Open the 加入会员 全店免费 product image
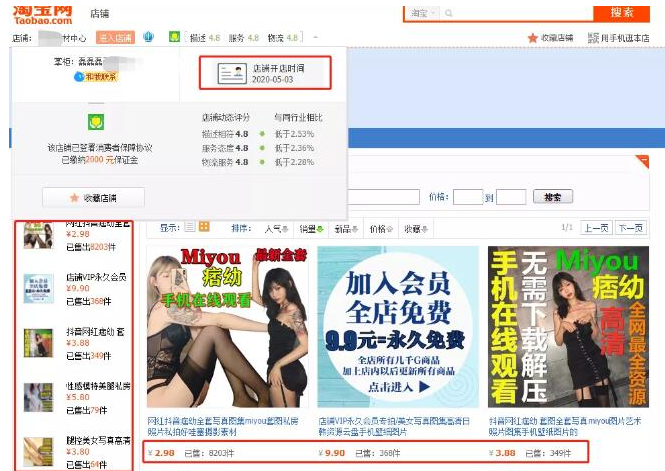The width and height of the screenshot is (665, 471). pyautogui.click(x=398, y=327)
